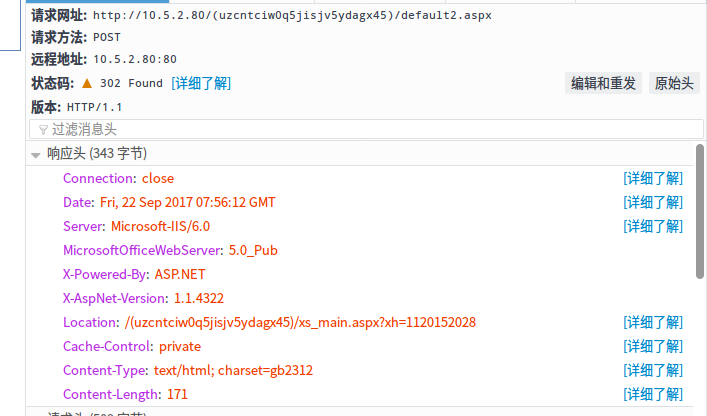This screenshot has width=707, height=416.
Task: Open 详细了解 link for Cache-Control header
Action: pyautogui.click(x=653, y=346)
